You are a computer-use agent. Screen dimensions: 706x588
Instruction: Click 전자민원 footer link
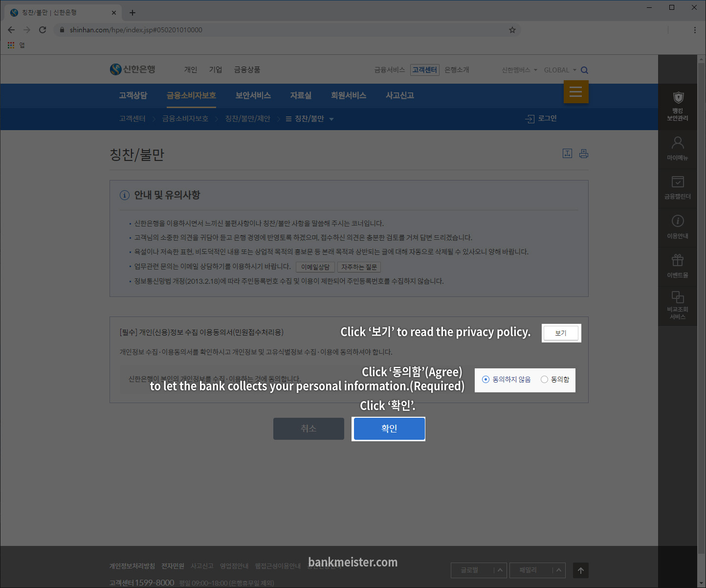tap(173, 566)
